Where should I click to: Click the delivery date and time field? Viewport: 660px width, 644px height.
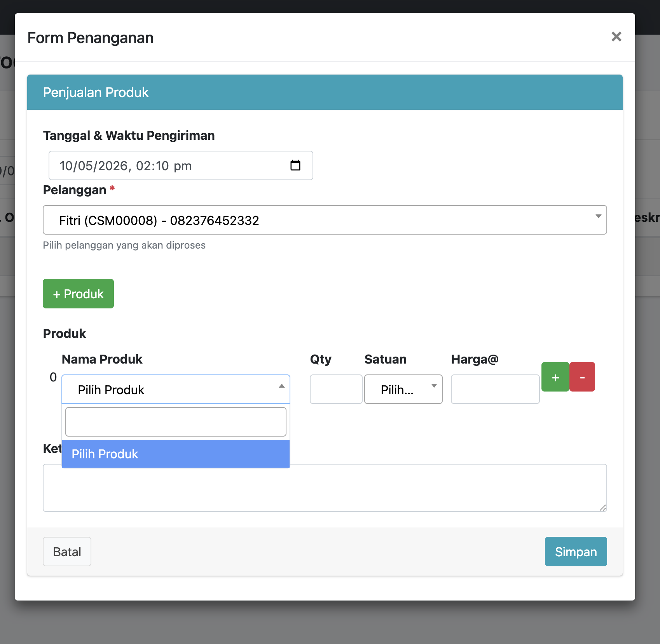coord(181,165)
